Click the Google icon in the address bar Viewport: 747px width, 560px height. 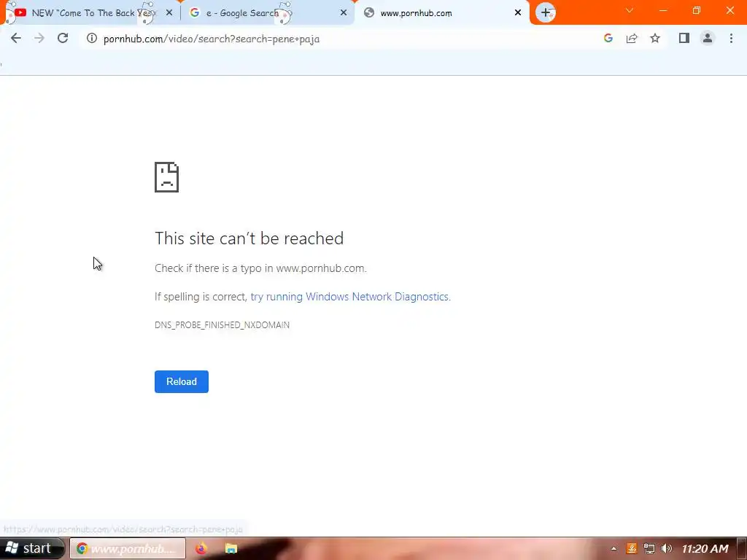click(x=608, y=39)
